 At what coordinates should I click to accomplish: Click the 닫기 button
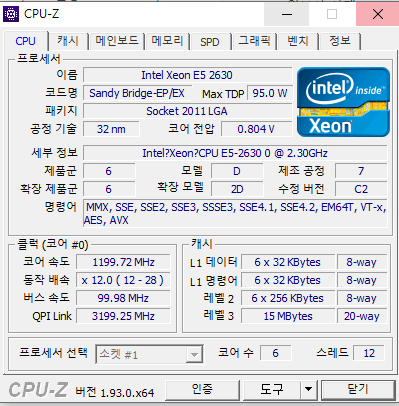coord(358,389)
